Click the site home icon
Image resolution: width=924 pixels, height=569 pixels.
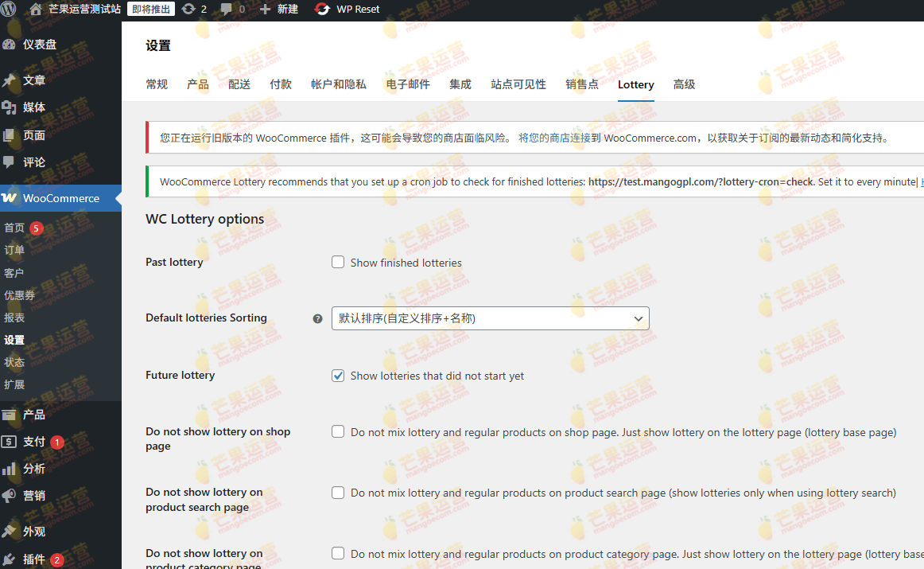(36, 9)
